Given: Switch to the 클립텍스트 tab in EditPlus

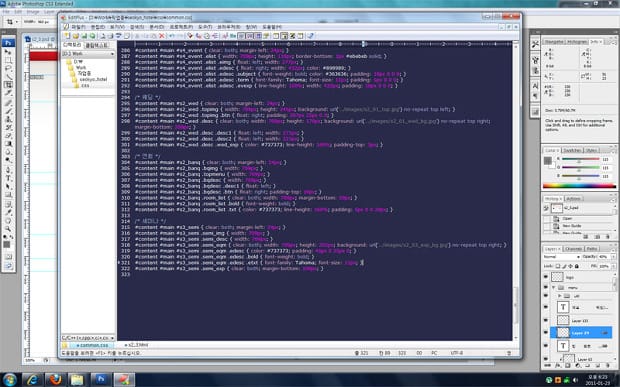Looking at the screenshot, I should point(96,45).
